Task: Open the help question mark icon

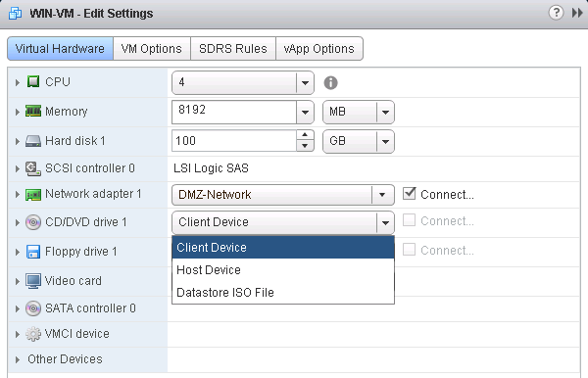Action: coord(556,13)
